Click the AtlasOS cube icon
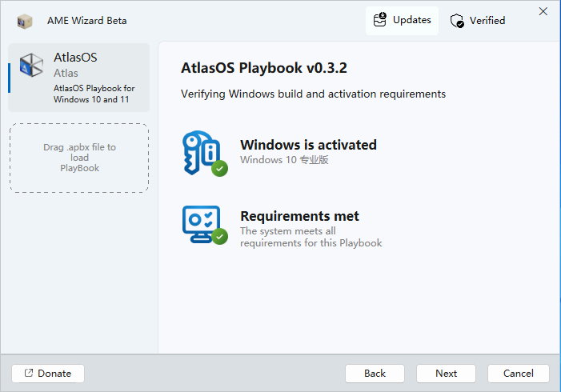This screenshot has width=561, height=392. [31, 65]
